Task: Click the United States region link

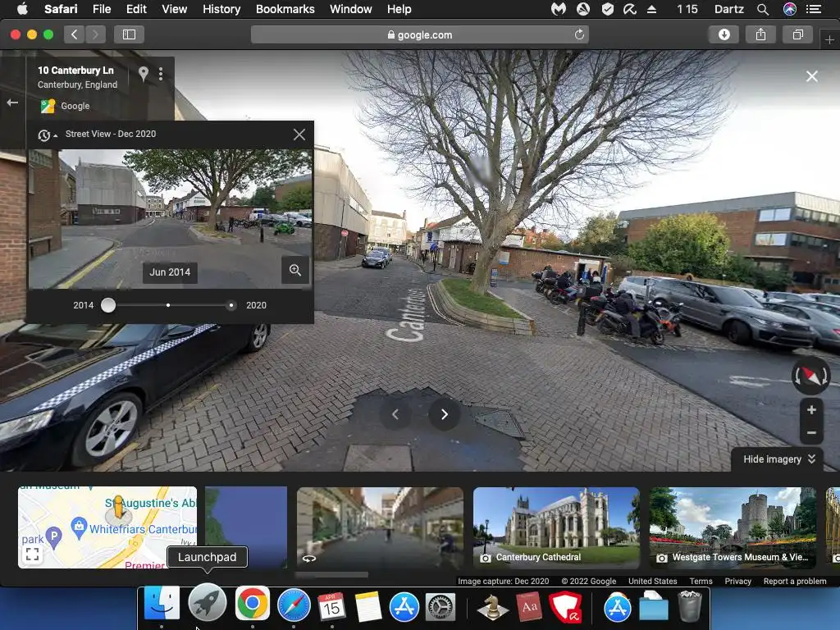Action: [652, 582]
